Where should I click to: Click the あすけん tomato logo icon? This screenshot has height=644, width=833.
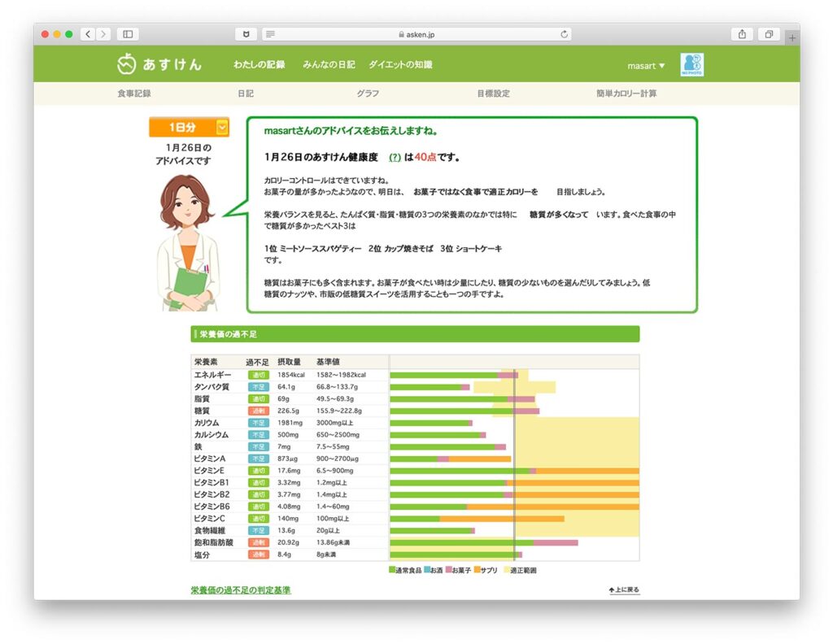(x=125, y=63)
